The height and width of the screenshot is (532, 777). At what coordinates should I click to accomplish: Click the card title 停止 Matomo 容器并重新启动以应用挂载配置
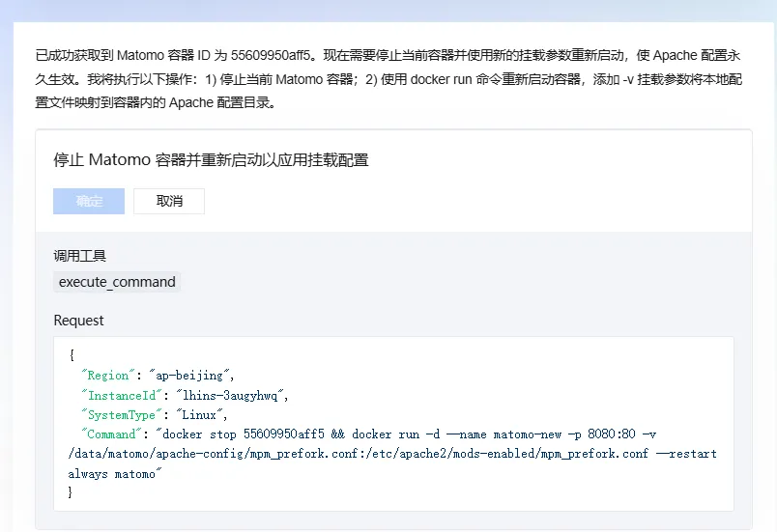[x=211, y=160]
